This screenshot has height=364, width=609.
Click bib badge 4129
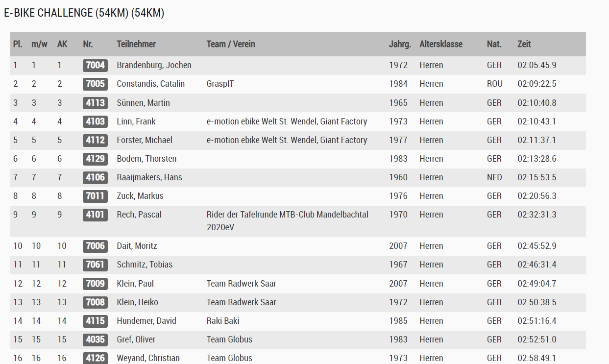pos(95,159)
